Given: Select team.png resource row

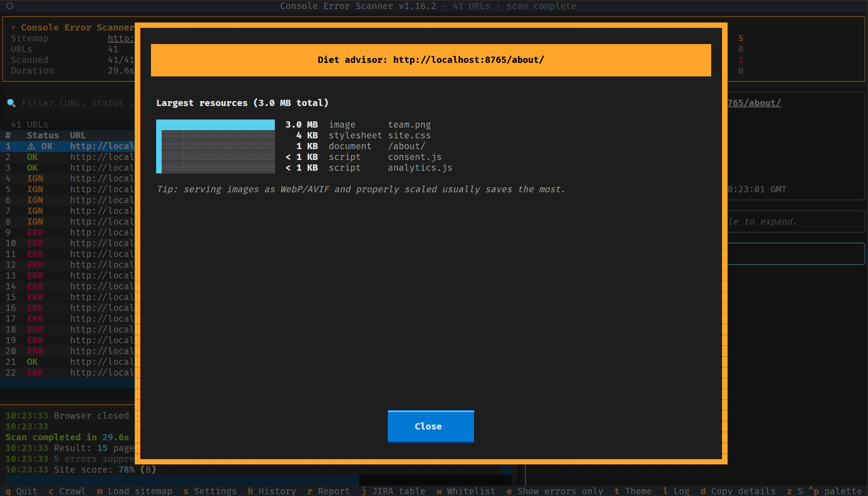Looking at the screenshot, I should click(358, 124).
